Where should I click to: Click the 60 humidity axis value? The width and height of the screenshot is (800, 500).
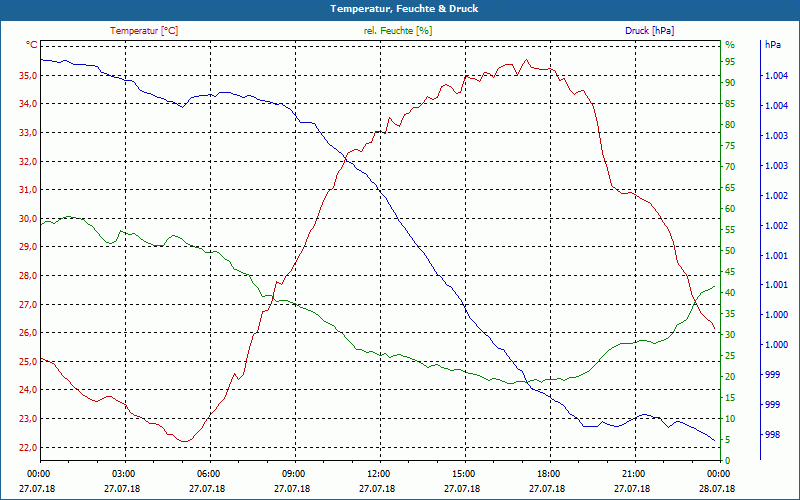click(730, 209)
